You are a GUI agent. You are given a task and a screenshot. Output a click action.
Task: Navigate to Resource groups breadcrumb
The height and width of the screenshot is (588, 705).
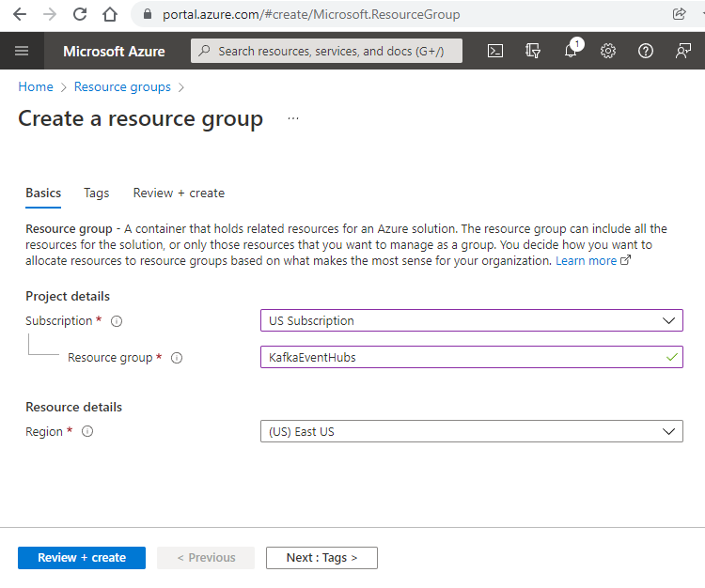point(122,86)
